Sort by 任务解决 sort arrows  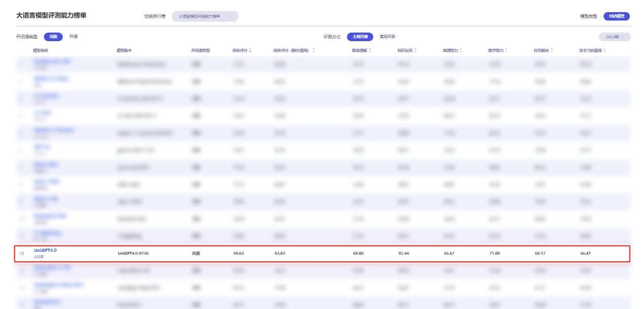(552, 50)
